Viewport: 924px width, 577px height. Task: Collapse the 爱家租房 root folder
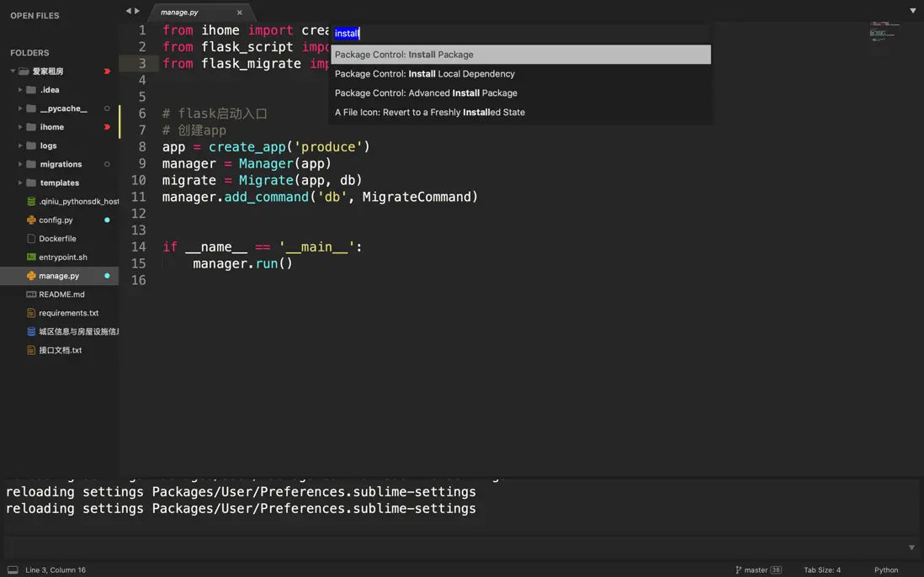pyautogui.click(x=13, y=71)
